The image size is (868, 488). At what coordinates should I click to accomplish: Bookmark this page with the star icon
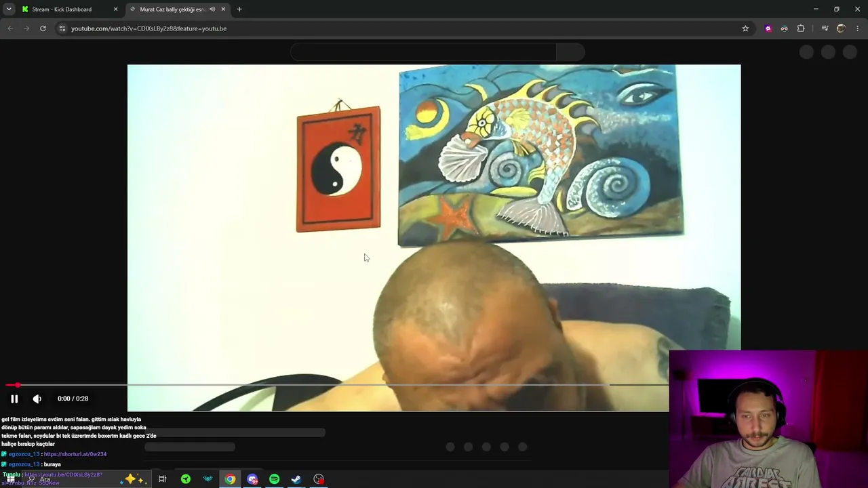[x=745, y=28]
